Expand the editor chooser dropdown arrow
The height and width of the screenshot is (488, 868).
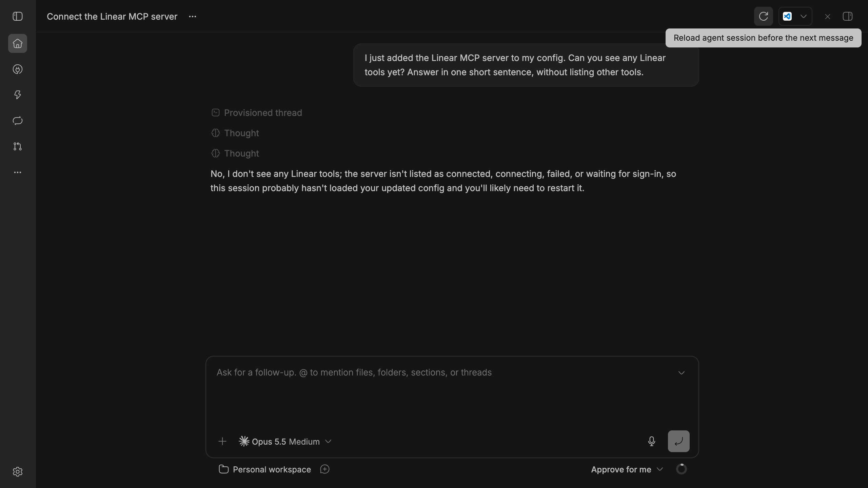(804, 16)
